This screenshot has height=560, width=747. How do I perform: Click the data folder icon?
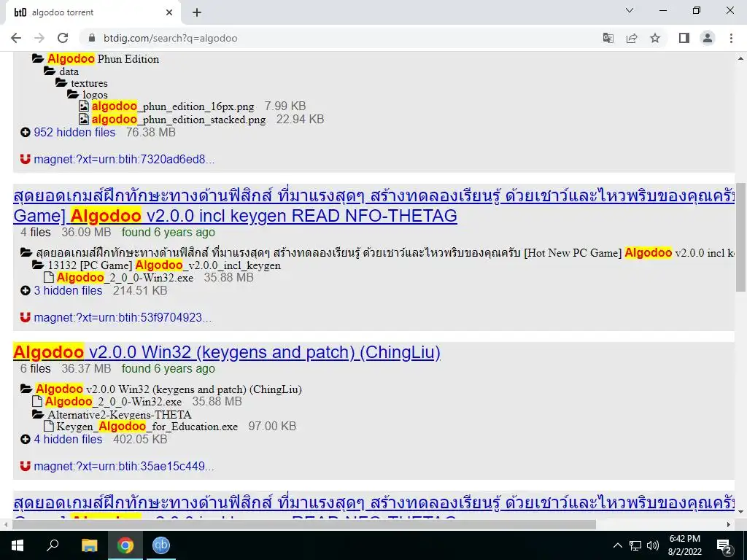coord(50,71)
